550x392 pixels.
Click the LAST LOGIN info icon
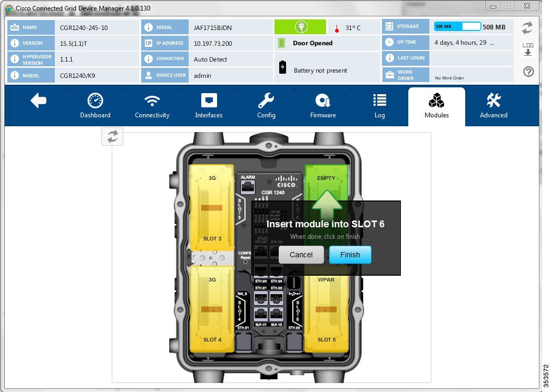389,58
